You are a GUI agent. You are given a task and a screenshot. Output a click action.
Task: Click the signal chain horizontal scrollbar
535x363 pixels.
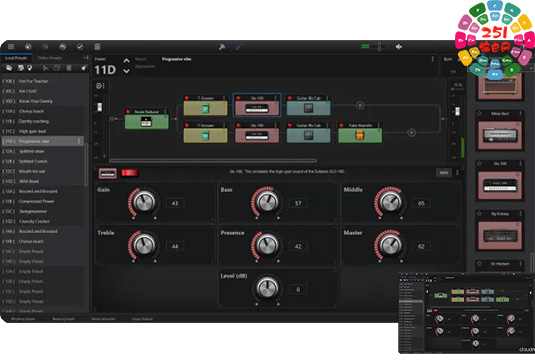[x=213, y=160]
